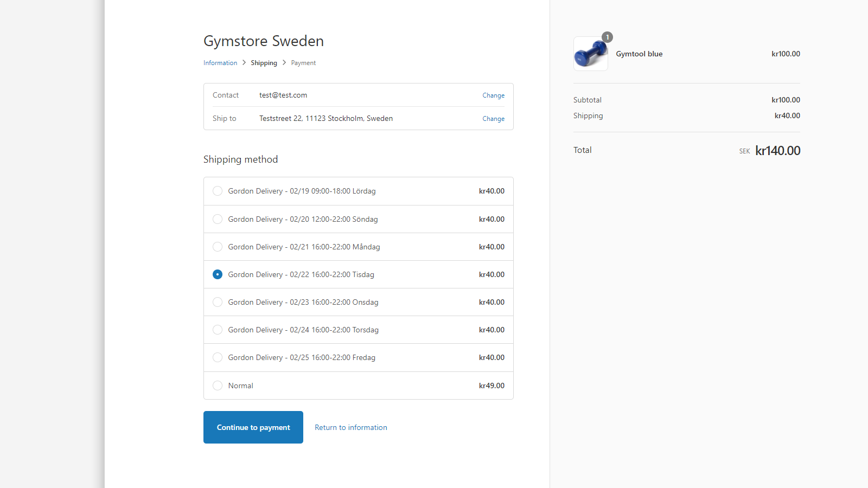
Task: Pick the Fredag 02/25 delivery slot
Action: [218, 357]
